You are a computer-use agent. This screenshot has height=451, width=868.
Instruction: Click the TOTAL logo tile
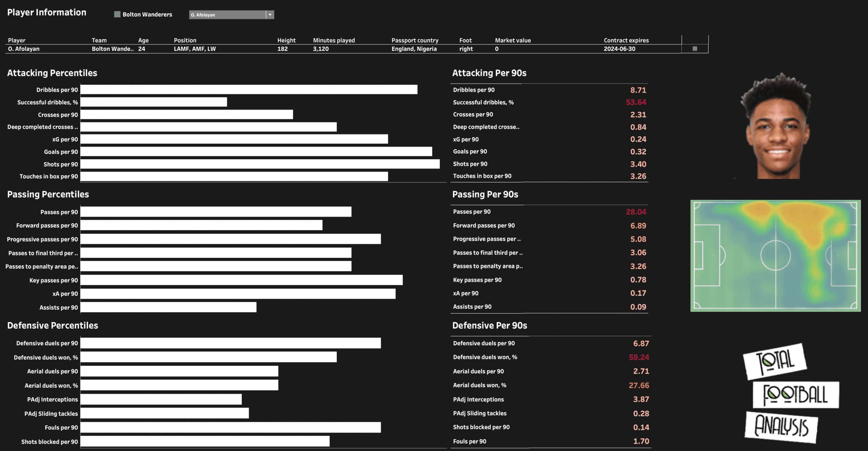click(775, 361)
